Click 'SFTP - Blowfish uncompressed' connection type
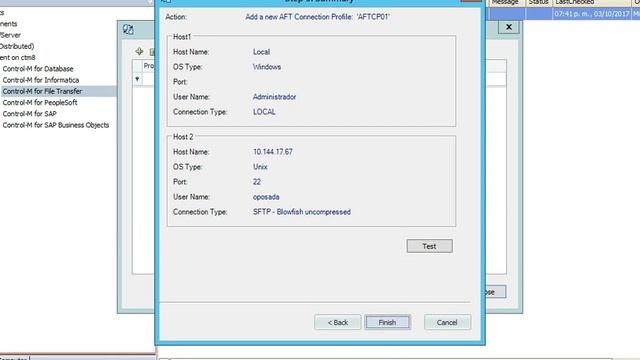This screenshot has height=360, width=640. click(x=302, y=212)
